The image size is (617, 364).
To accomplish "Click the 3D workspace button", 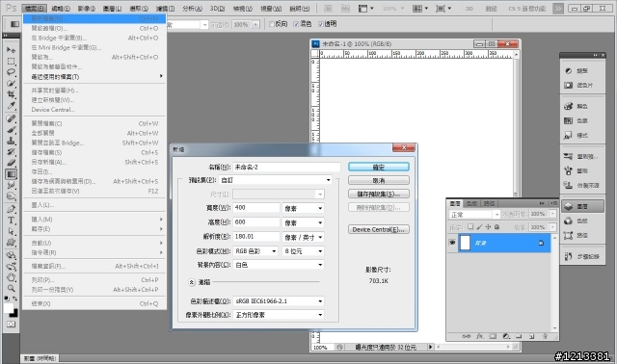I will click(x=469, y=9).
